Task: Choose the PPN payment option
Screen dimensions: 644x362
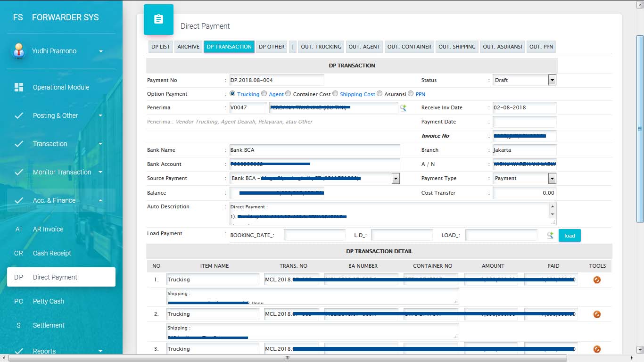Action: pos(411,94)
